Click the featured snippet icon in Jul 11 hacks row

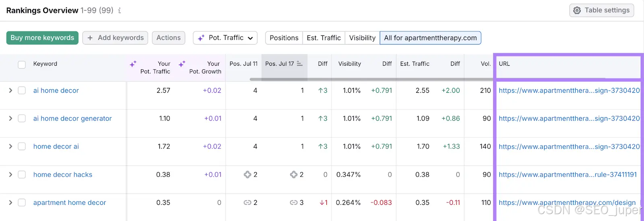(248, 175)
